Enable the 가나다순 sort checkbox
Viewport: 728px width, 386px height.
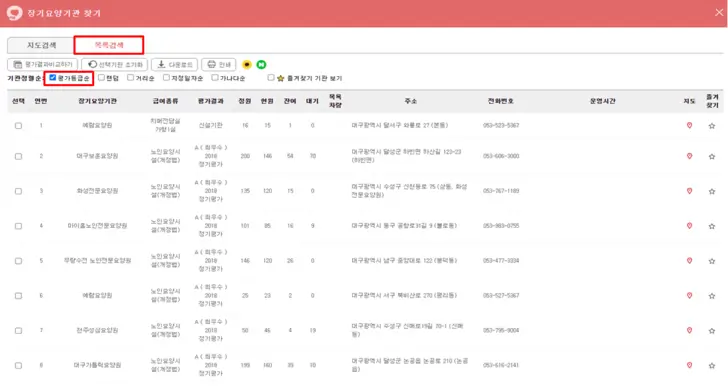pos(215,78)
